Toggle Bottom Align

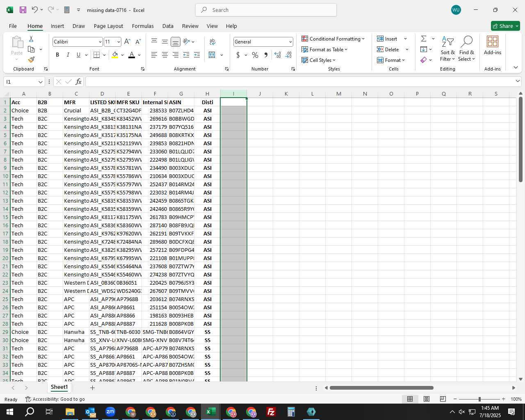point(176,42)
